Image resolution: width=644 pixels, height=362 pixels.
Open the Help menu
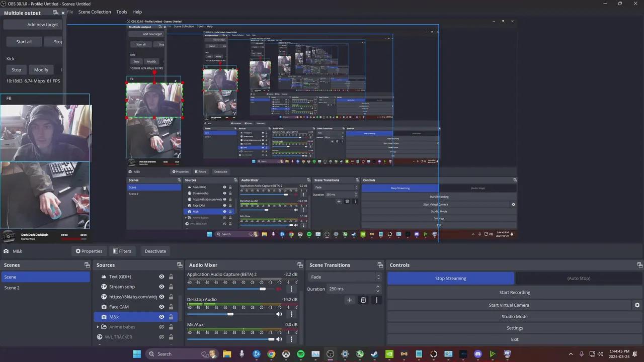(x=137, y=12)
